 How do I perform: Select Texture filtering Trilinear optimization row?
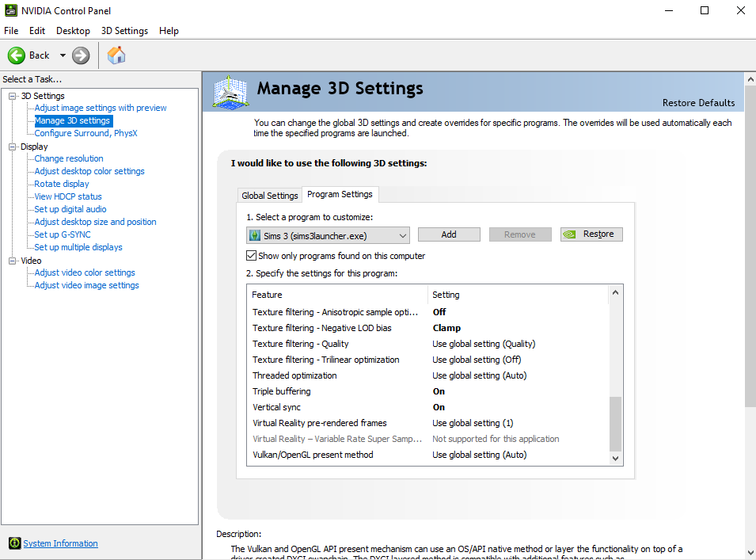tap(428, 360)
